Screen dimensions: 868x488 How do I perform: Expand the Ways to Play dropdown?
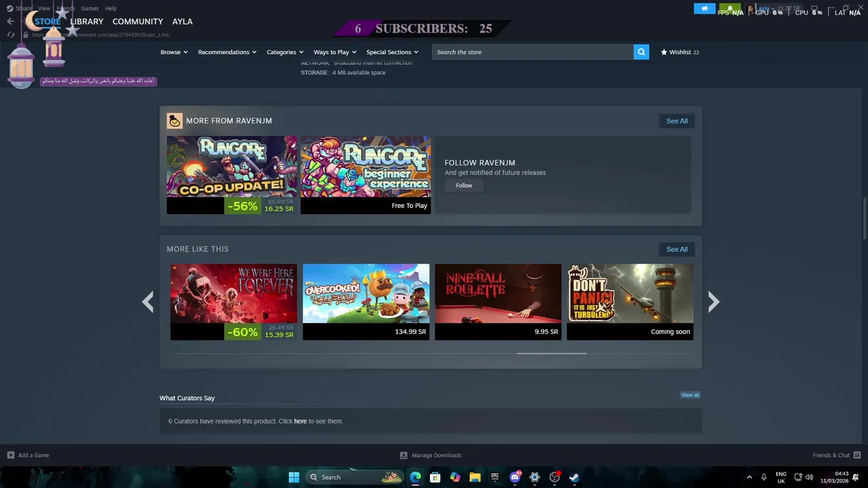335,52
